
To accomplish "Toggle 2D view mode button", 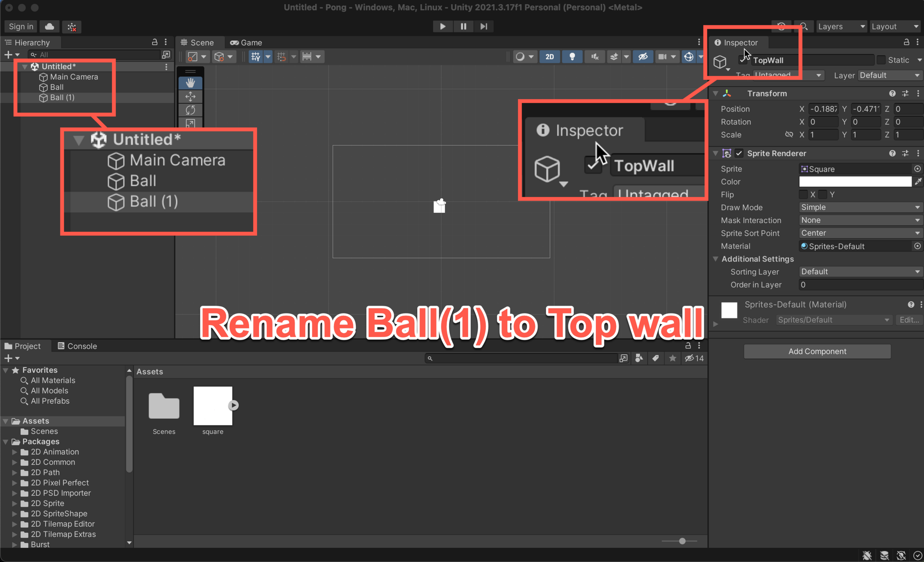I will pyautogui.click(x=550, y=57).
